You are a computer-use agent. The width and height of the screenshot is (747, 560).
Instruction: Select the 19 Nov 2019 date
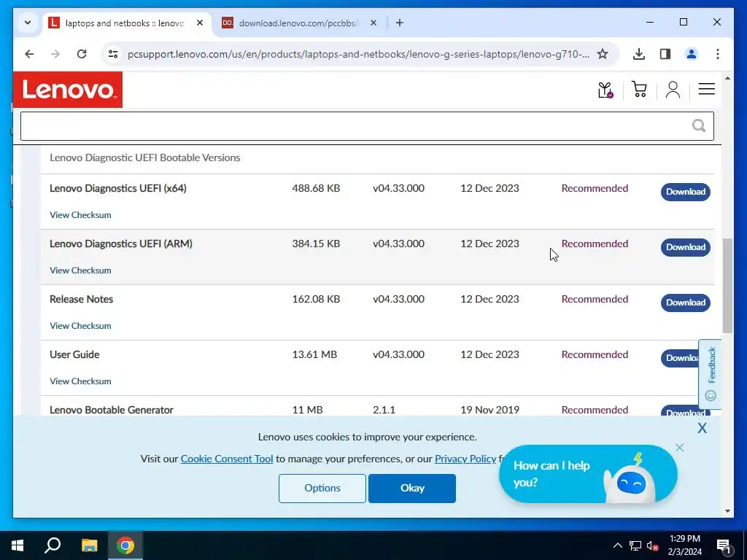489,410
